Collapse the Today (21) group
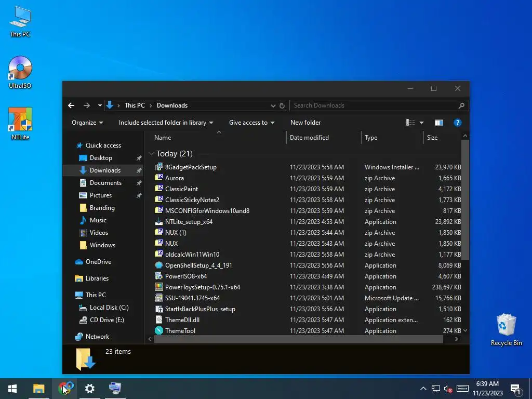The height and width of the screenshot is (399, 532). [x=152, y=154]
